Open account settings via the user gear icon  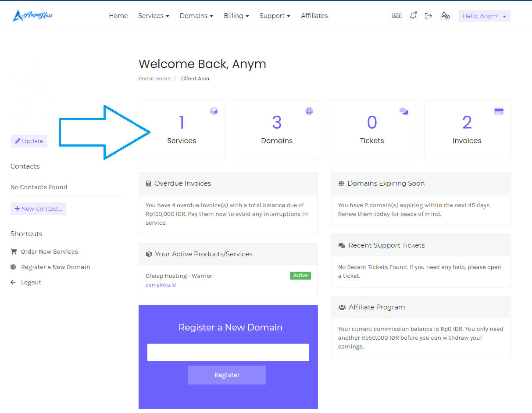[445, 16]
